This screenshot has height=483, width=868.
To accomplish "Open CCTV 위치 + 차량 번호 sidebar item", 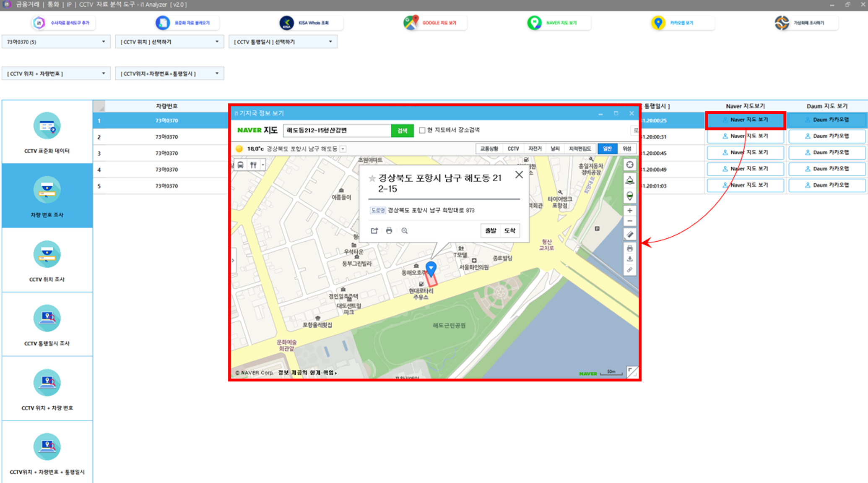I will tap(47, 389).
